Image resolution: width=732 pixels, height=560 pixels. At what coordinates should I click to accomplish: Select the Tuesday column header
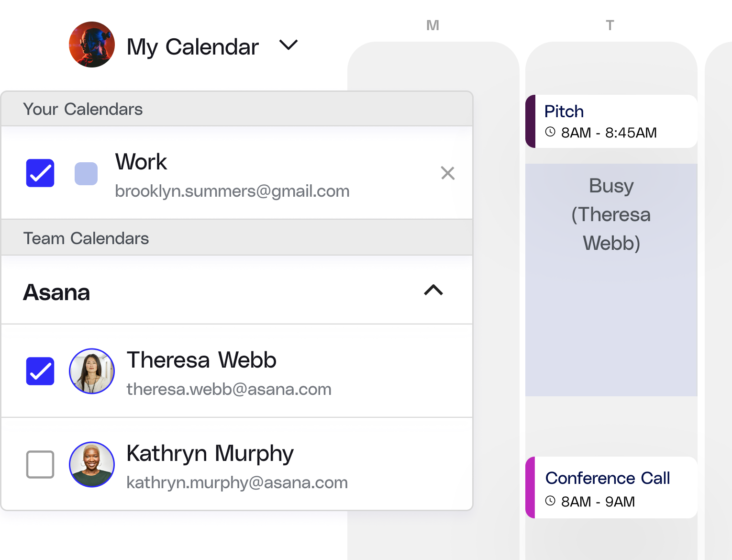(610, 25)
